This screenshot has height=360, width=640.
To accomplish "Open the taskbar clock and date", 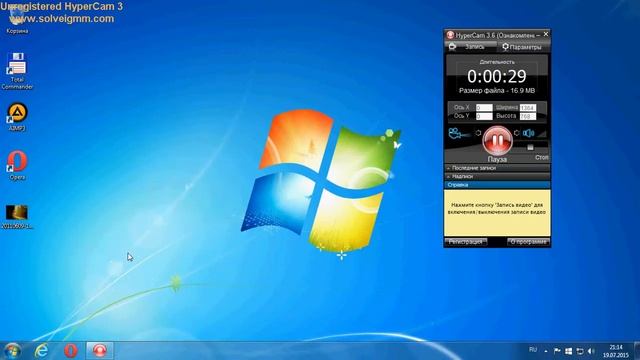I will click(x=616, y=351).
